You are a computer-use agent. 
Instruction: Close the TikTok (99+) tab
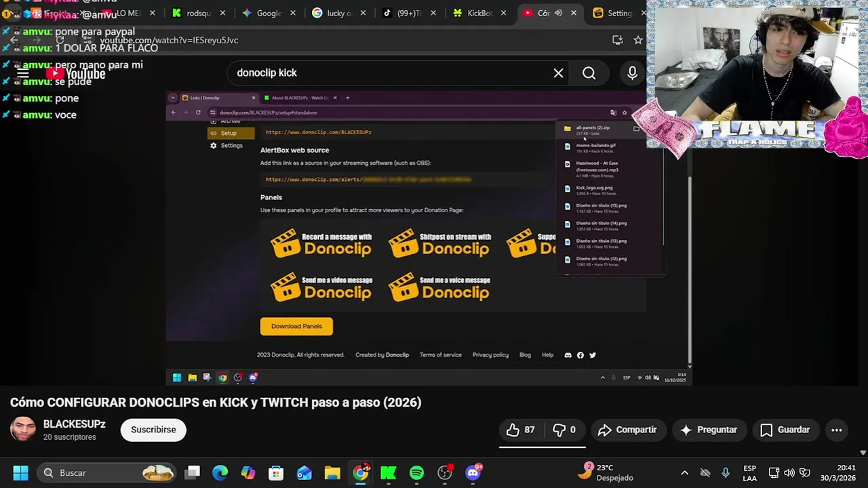[x=433, y=13]
